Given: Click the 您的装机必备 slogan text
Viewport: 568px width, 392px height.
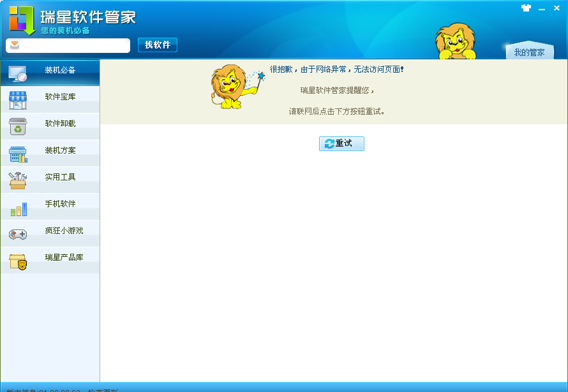Looking at the screenshot, I should [65, 31].
